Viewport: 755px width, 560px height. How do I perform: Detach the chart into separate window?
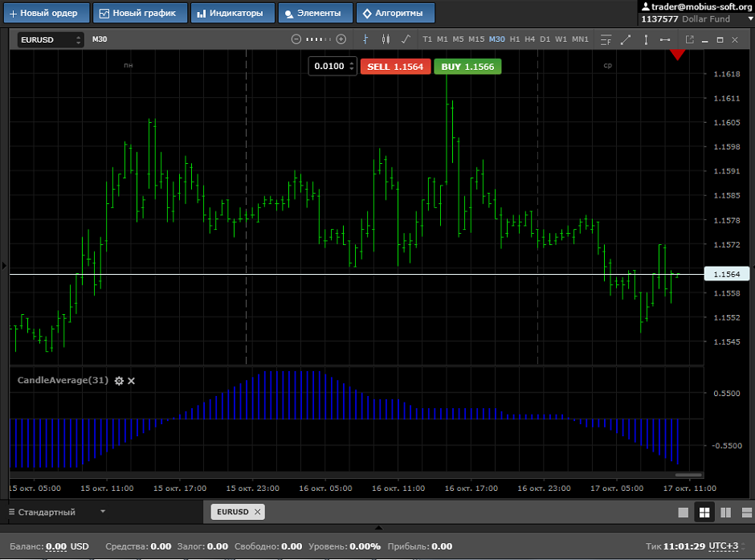coord(689,39)
